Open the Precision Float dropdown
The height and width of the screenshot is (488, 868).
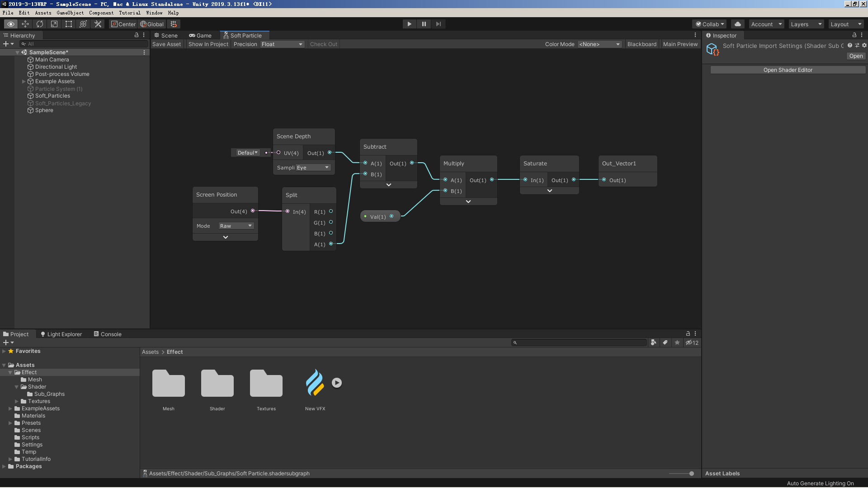pos(282,44)
